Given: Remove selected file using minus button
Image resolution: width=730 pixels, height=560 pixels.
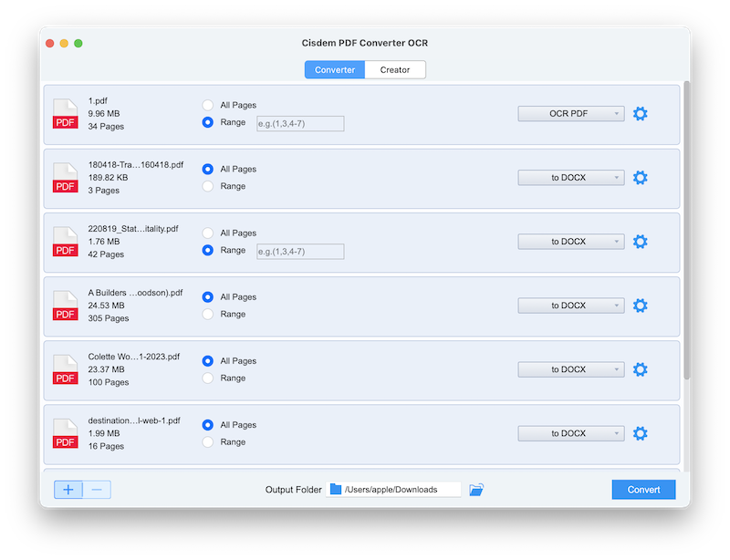Looking at the screenshot, I should [x=97, y=490].
